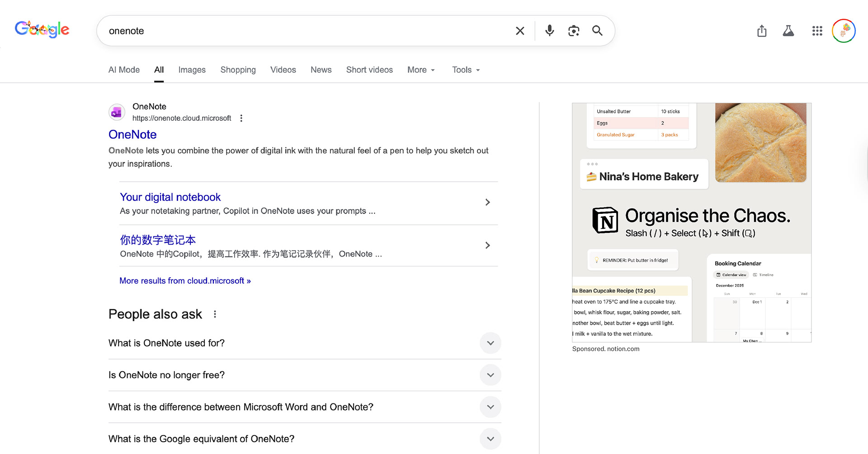Open the three-dot menu beside the OneNote URL
The width and height of the screenshot is (868, 454).
point(241,118)
